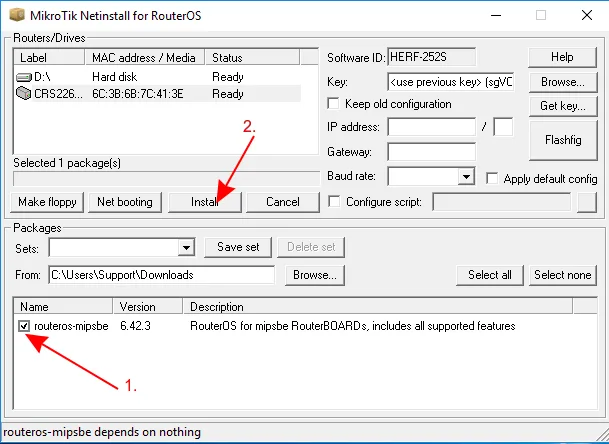Toggle the routeros-mipsbe package checkbox
This screenshot has height=444, width=609.
tap(25, 326)
